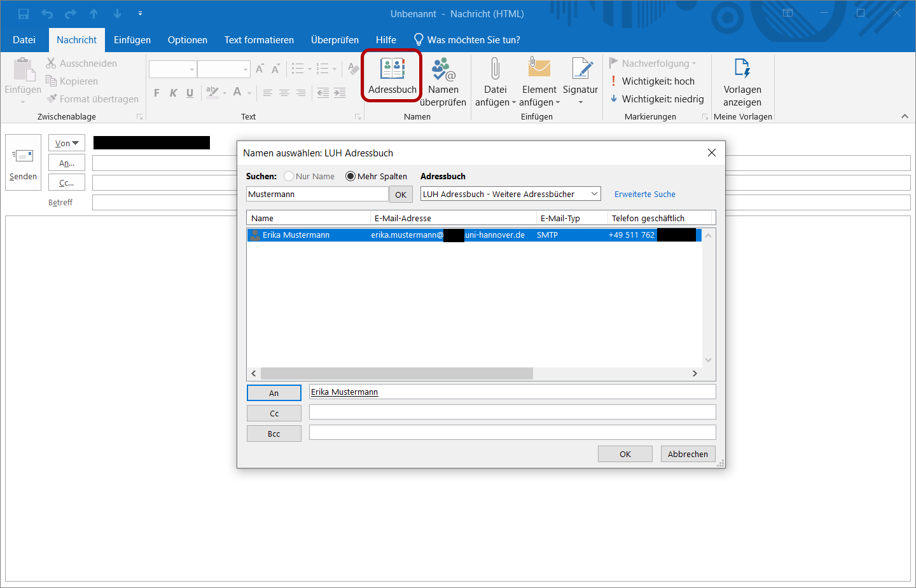Open the Signatur icon
Viewport: 916px width, 588px height.
click(581, 68)
